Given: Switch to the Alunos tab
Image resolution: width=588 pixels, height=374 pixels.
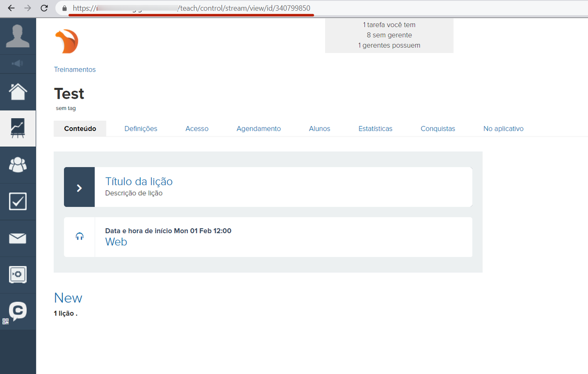Looking at the screenshot, I should 319,129.
